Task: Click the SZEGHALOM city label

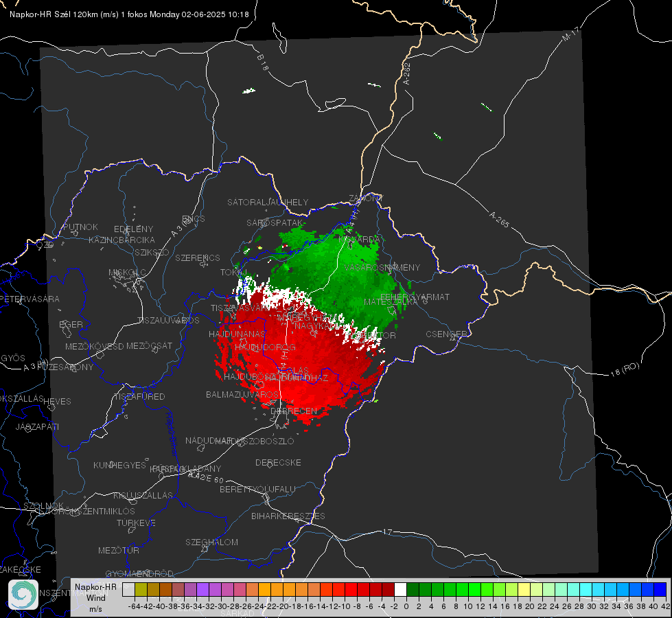Action: pos(211,542)
